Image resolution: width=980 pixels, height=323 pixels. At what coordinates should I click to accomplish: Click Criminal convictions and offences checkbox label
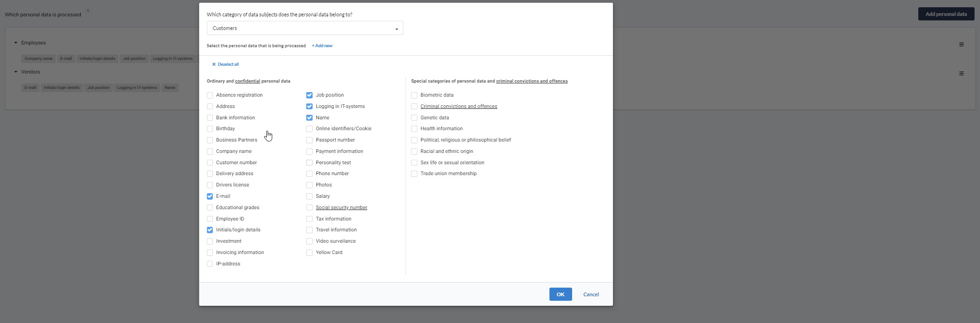tap(458, 107)
